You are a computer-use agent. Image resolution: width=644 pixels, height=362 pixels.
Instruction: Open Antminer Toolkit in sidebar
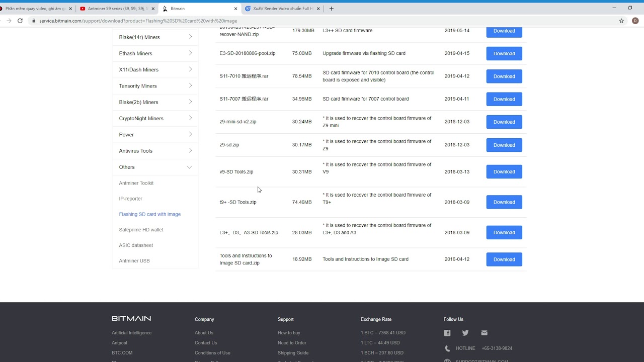coord(136,183)
